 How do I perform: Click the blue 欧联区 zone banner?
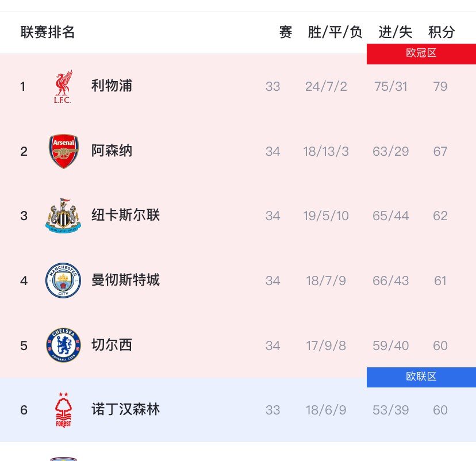click(x=421, y=377)
